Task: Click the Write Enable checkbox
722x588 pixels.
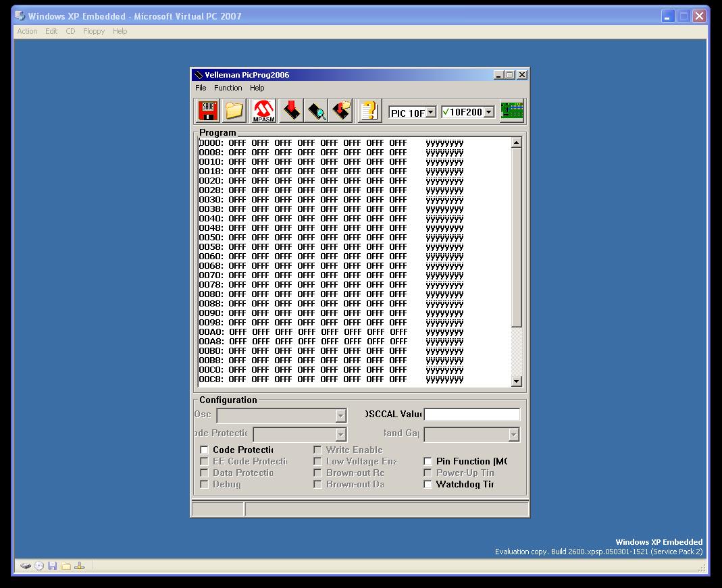Action: 317,450
